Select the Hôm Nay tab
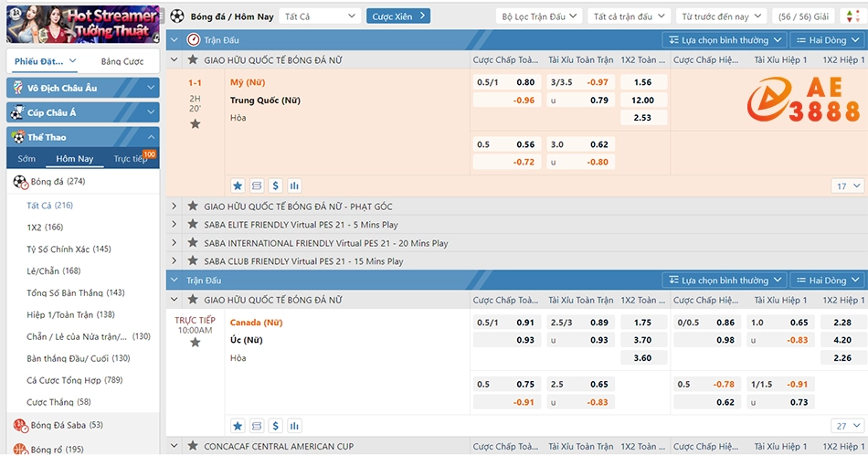The height and width of the screenshot is (456, 868). tap(75, 159)
